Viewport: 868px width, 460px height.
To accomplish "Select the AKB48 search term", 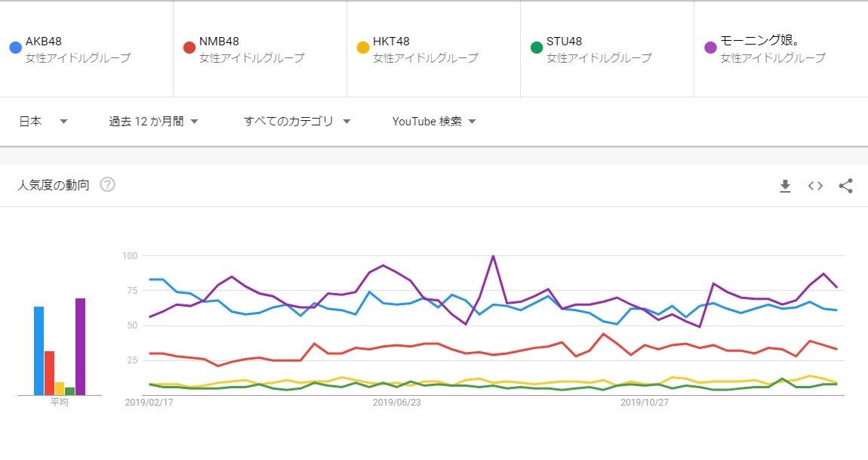I will (43, 42).
